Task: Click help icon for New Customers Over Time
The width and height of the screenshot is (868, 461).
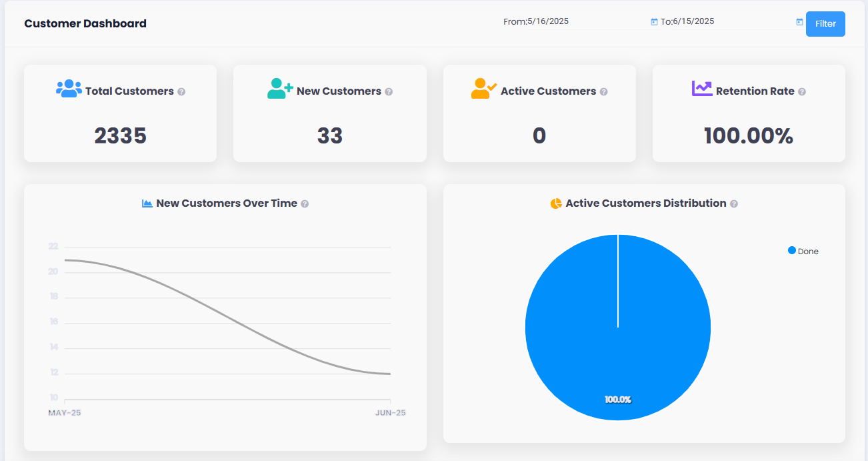Action: coord(305,204)
